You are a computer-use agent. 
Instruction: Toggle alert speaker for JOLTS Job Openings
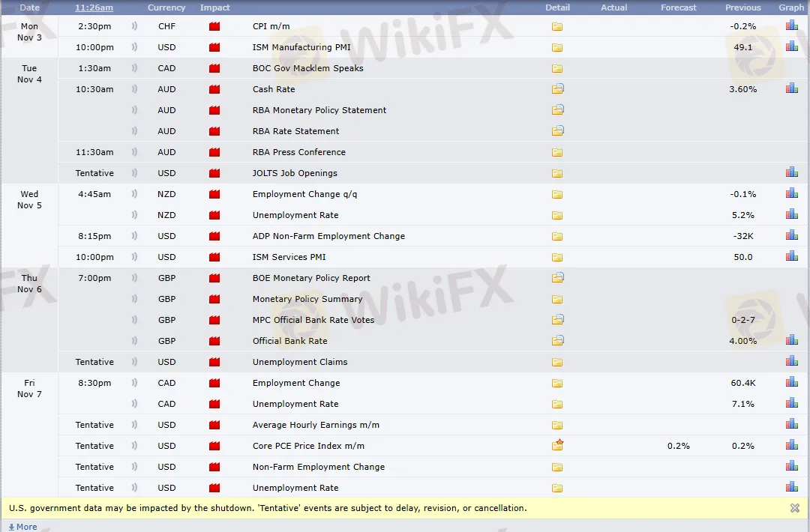coord(135,173)
